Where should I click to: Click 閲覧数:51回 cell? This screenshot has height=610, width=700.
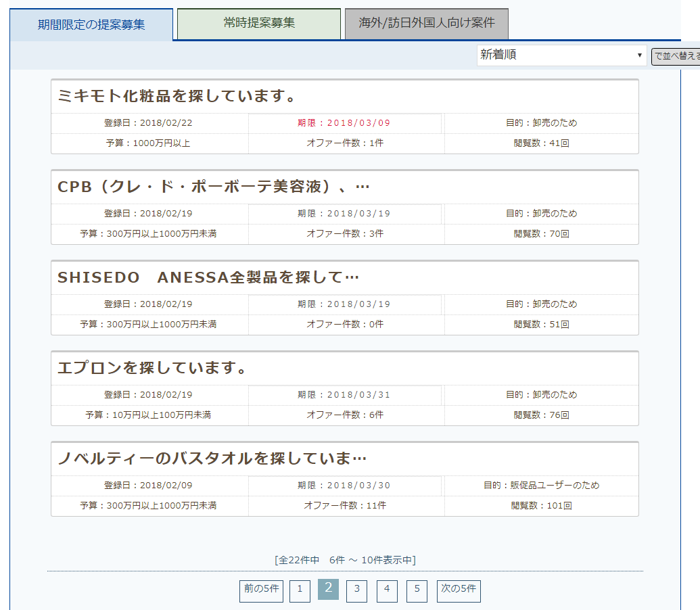542,325
